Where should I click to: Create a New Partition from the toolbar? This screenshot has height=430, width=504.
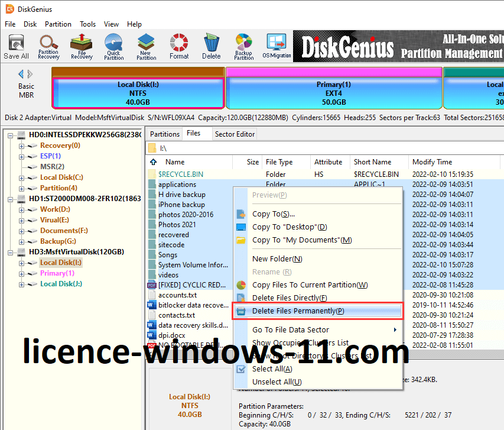tap(146, 47)
